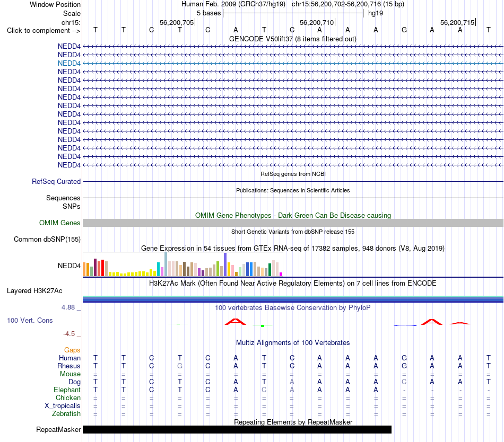504x442 pixels.
Task: Click the 'RepeatMasker' side label
Action: tap(58, 429)
